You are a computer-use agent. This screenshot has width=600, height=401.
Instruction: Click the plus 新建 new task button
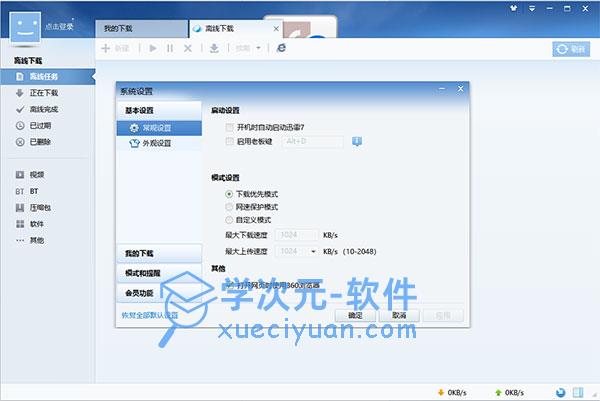point(115,48)
